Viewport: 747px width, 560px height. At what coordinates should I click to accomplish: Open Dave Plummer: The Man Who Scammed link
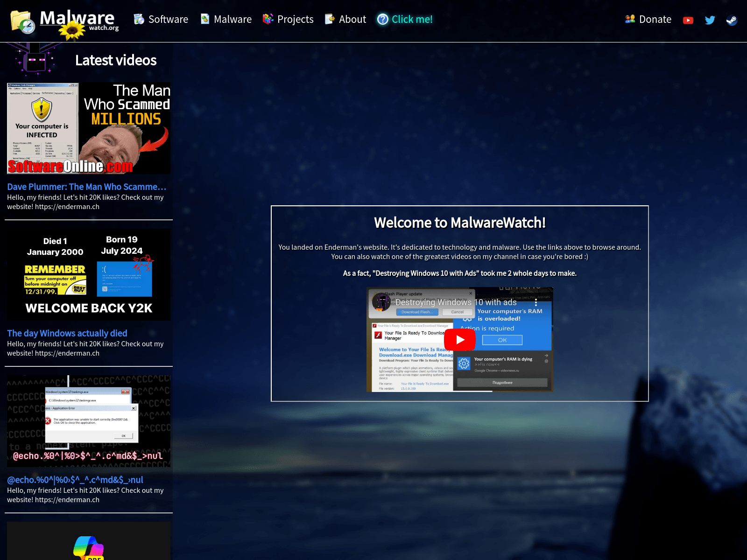[87, 187]
